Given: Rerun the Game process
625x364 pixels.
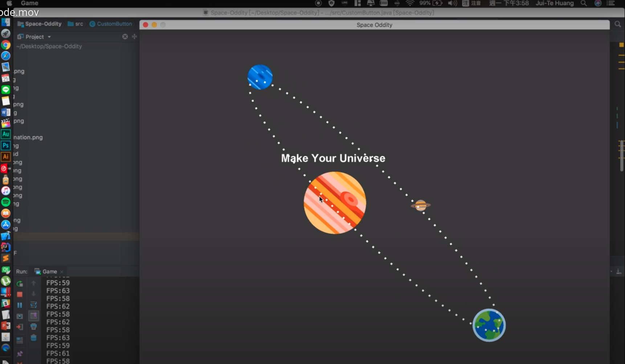Looking at the screenshot, I should (x=20, y=283).
